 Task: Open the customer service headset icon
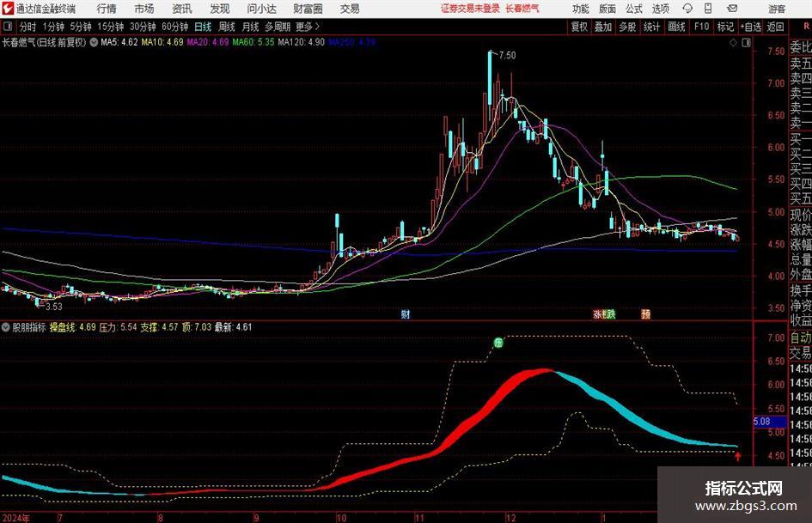point(687,9)
